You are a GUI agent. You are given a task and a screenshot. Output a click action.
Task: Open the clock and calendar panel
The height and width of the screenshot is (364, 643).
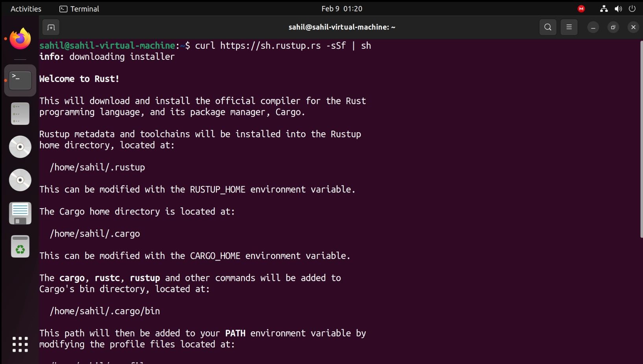coord(342,9)
